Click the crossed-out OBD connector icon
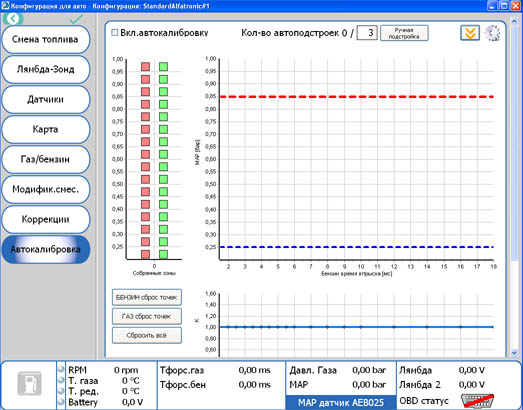This screenshot has width=523, height=410. 477,400
